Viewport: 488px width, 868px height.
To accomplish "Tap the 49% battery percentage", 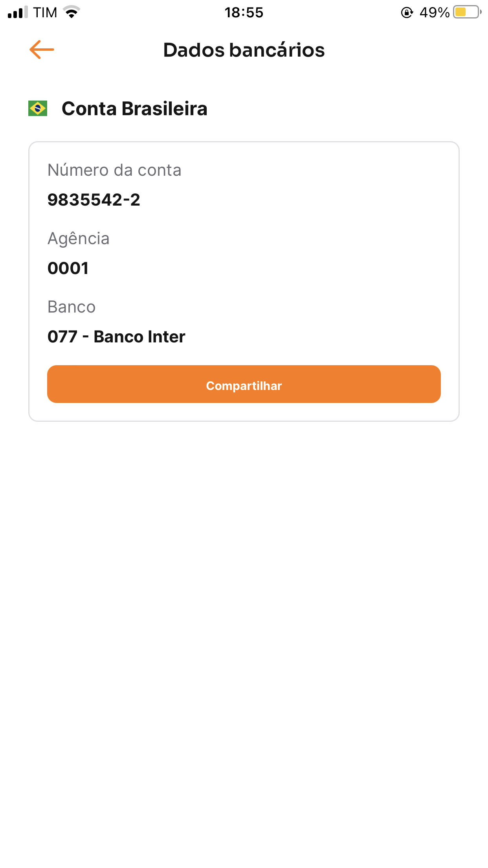I will click(434, 13).
